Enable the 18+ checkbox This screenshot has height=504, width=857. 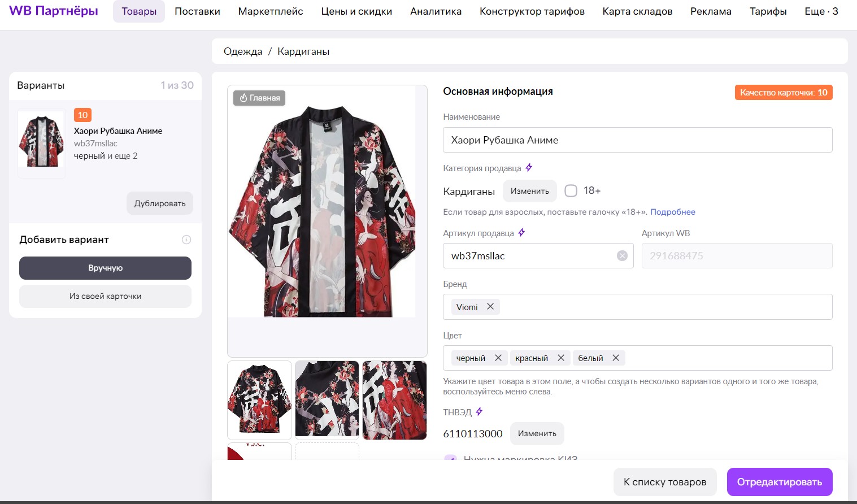click(571, 191)
